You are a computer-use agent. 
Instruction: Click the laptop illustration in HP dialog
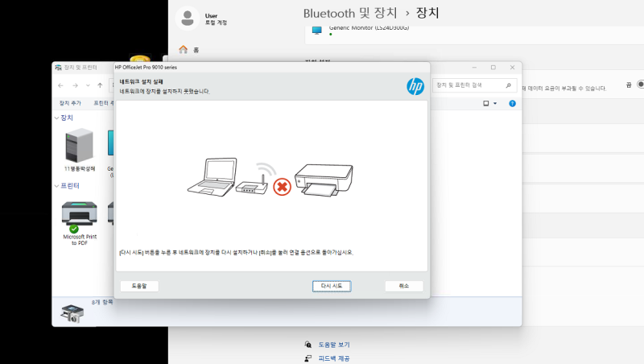(x=213, y=177)
